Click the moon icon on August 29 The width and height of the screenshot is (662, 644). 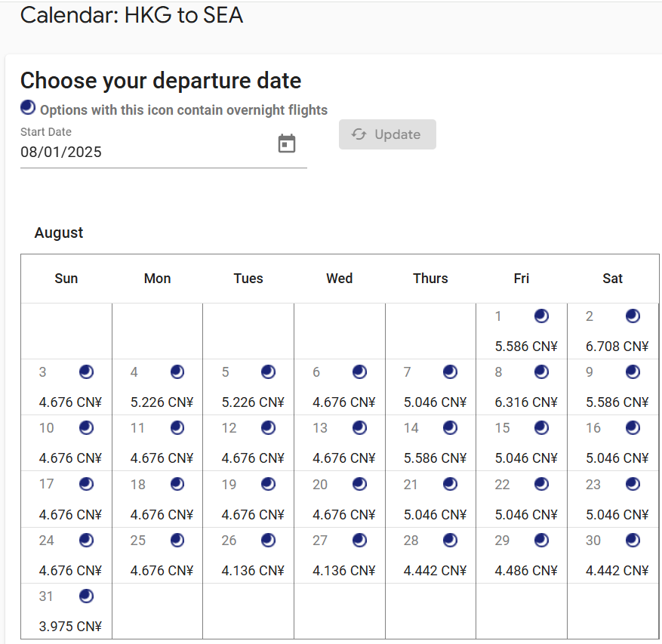(x=541, y=540)
